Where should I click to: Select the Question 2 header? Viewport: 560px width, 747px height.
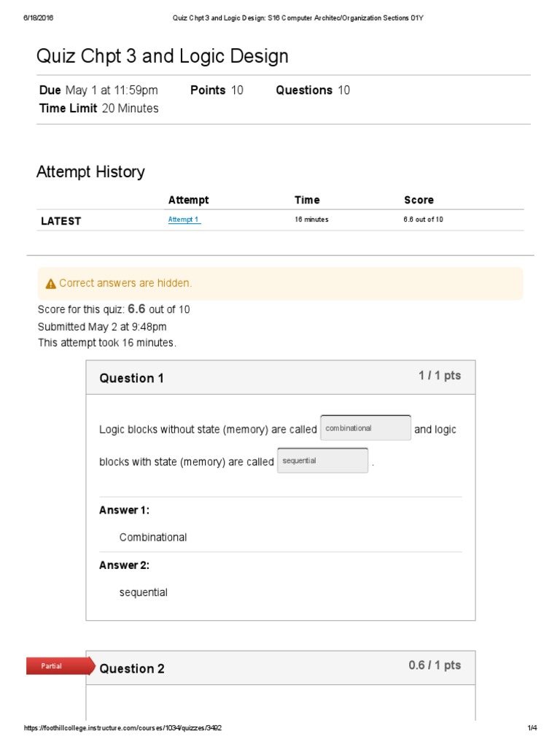coord(132,668)
